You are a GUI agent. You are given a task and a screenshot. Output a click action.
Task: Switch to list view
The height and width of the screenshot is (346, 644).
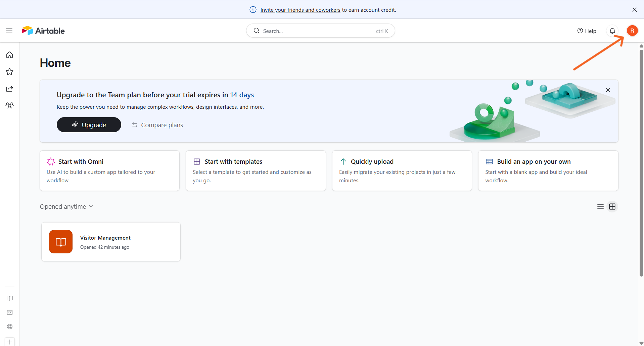(601, 207)
